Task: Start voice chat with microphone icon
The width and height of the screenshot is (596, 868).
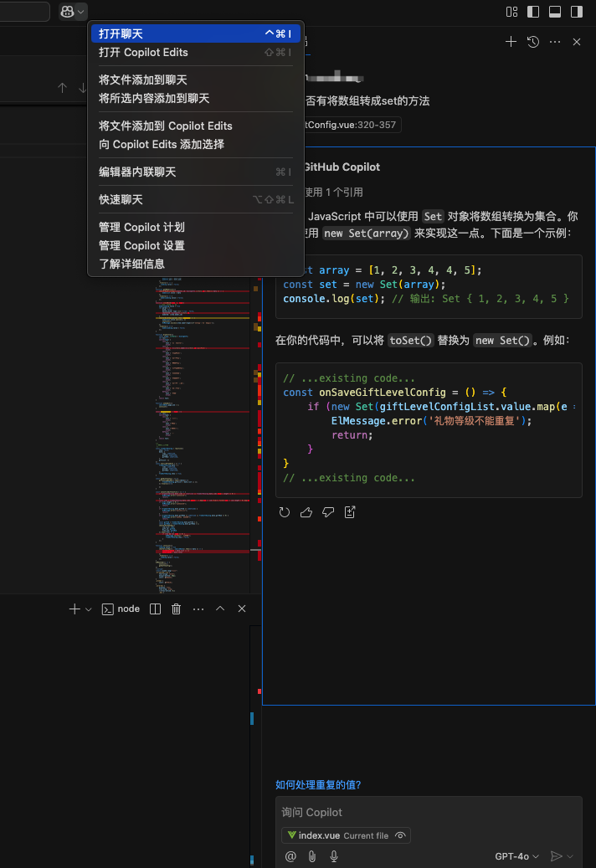Action: pos(334,856)
